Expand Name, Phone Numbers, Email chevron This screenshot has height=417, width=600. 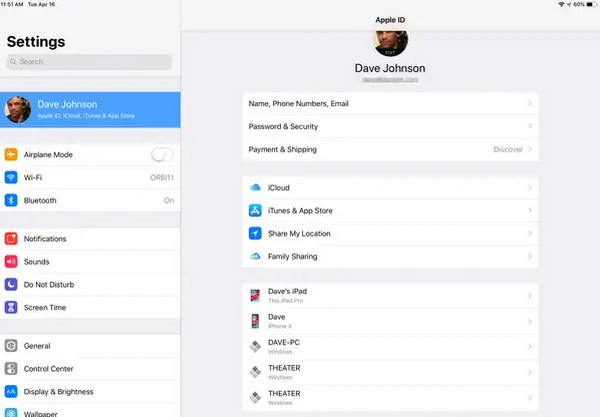pyautogui.click(x=530, y=103)
